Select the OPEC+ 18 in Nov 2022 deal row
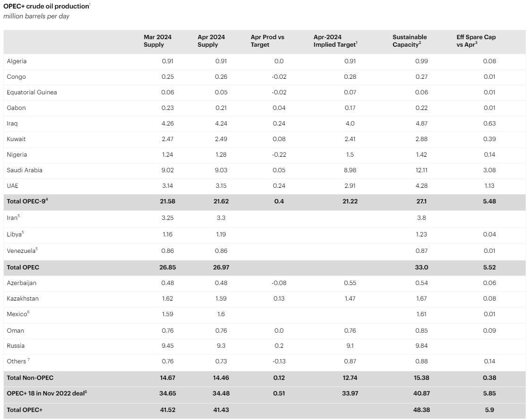527x420 pixels. tap(264, 394)
